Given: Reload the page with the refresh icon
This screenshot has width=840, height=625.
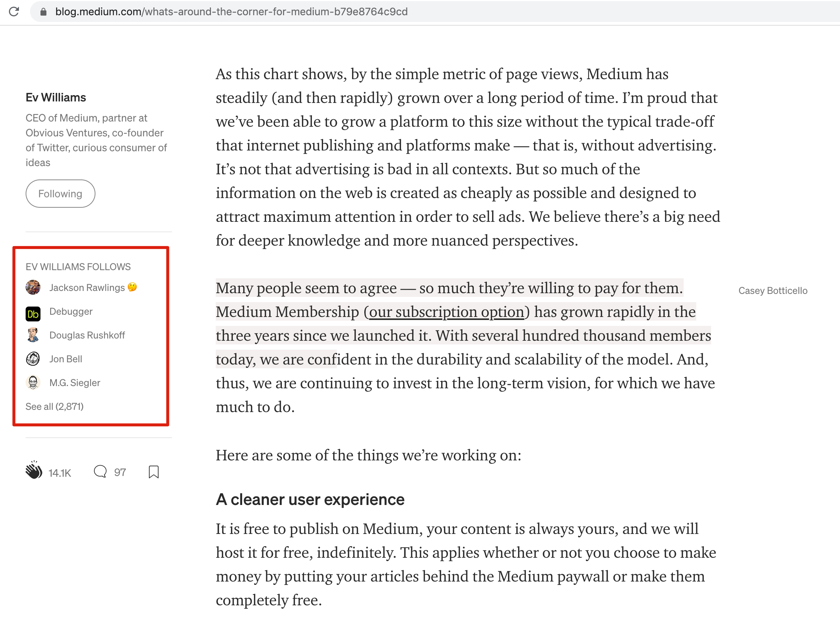Looking at the screenshot, I should pos(14,12).
